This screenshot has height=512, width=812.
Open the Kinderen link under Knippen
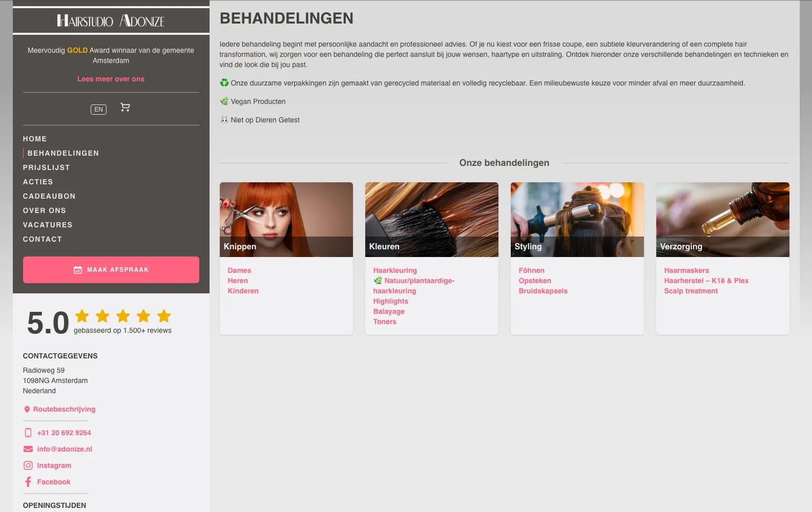click(x=243, y=291)
